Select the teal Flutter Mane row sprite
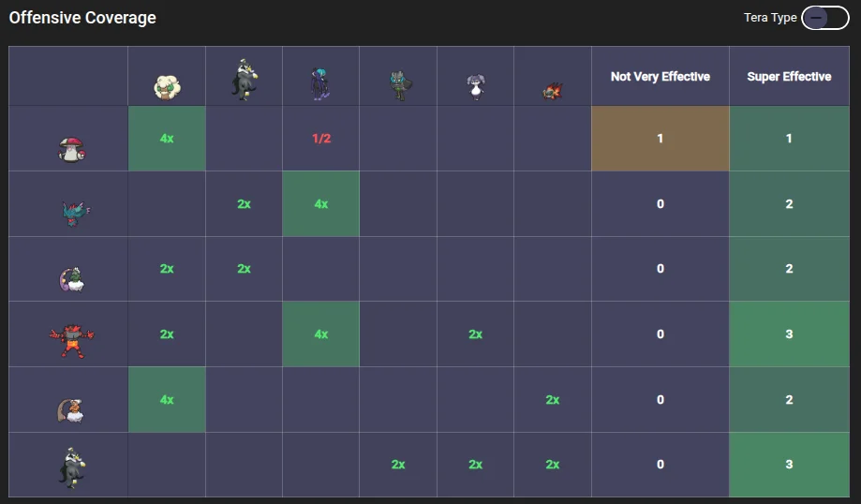 pos(75,213)
